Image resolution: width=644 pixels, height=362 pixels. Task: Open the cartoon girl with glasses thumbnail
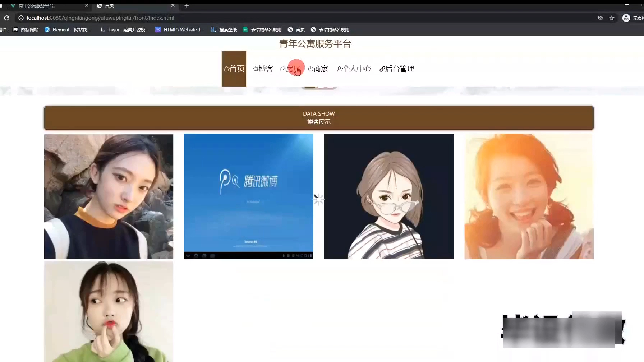(389, 196)
